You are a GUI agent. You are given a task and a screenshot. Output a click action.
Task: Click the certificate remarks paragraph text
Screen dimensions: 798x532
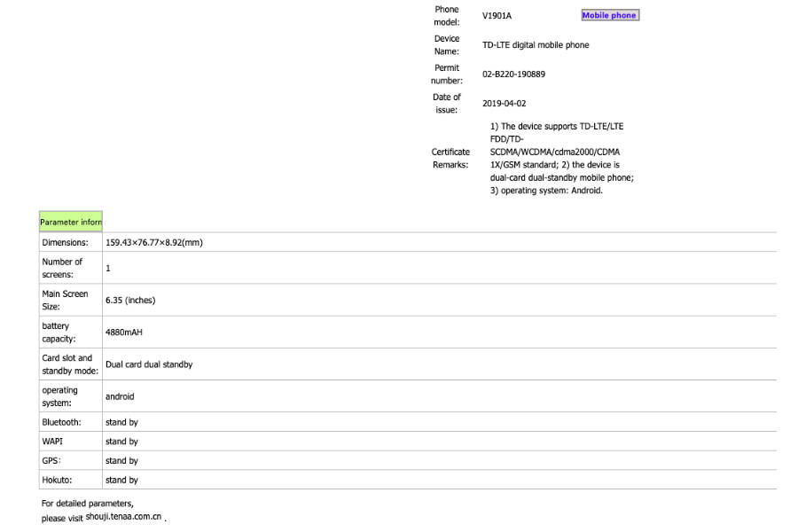[x=562, y=159]
